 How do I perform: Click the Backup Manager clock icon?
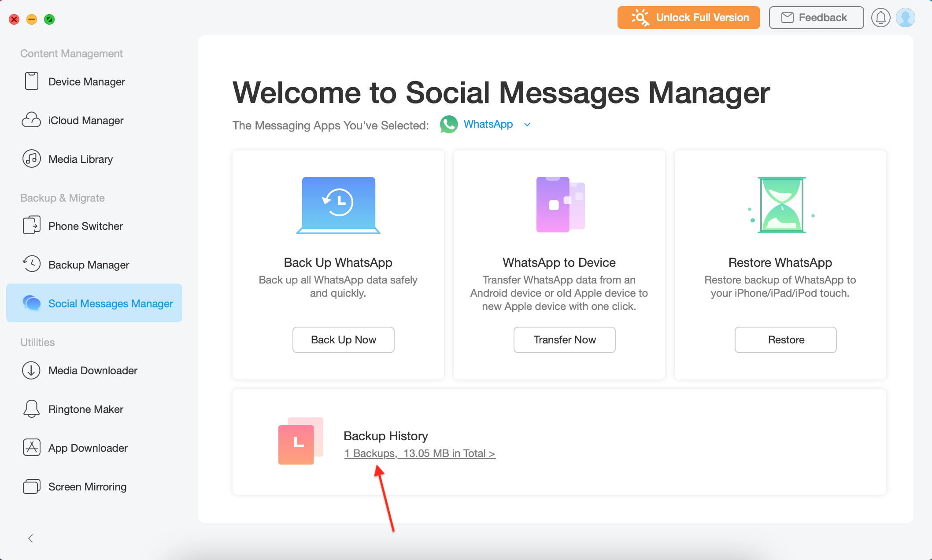[x=31, y=264]
